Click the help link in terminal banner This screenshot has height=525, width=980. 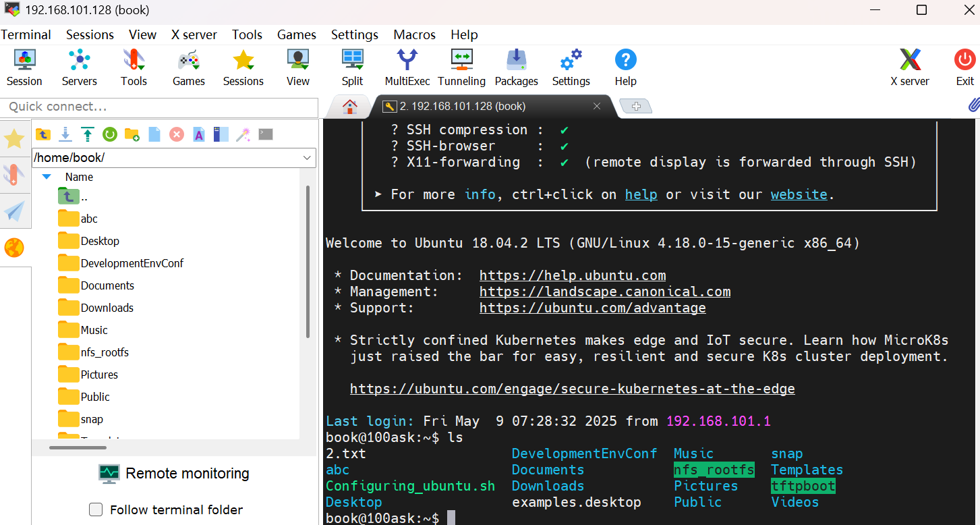pos(641,194)
